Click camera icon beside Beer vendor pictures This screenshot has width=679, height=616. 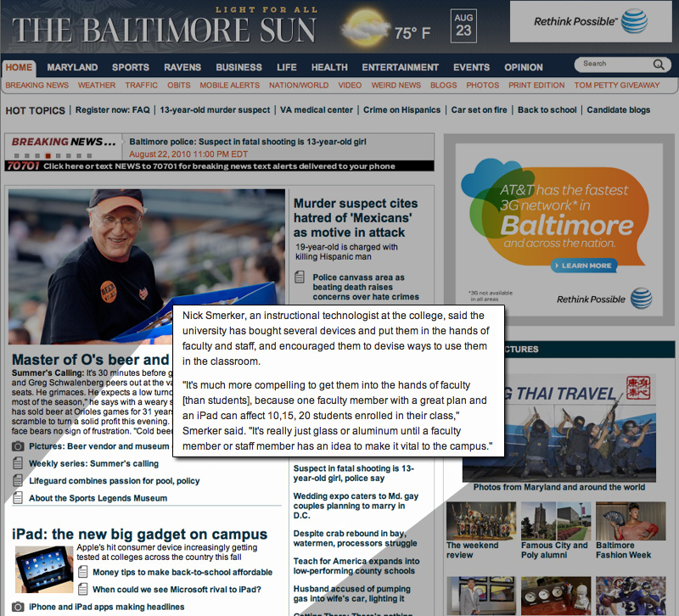tap(18, 446)
